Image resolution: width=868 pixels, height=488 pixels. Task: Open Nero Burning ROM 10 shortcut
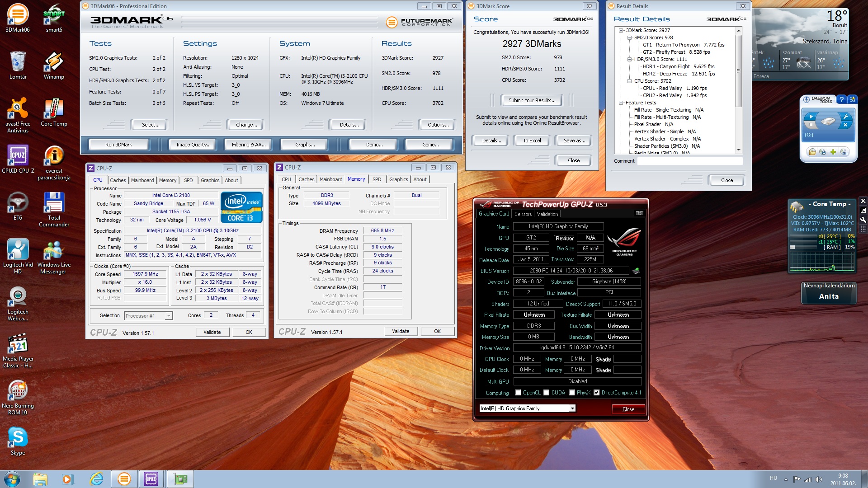(18, 398)
